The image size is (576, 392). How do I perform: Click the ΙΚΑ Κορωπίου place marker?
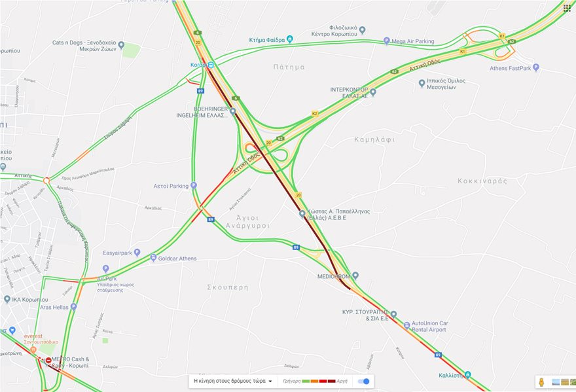[7, 300]
